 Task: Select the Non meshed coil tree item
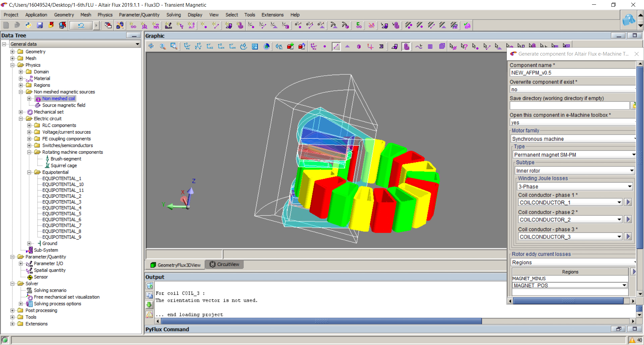coord(58,98)
